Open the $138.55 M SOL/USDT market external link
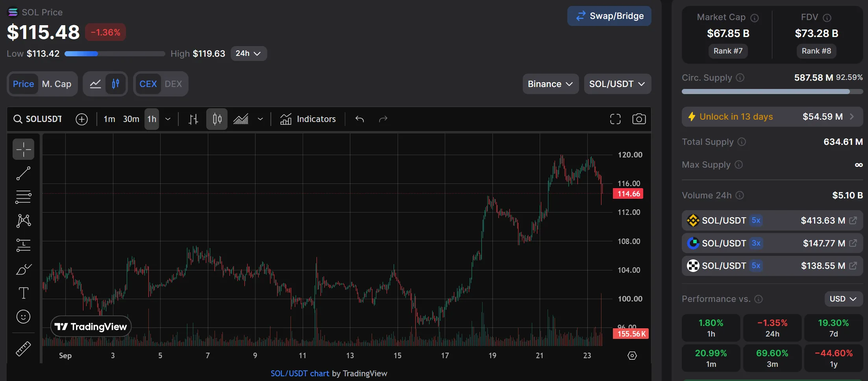Screen dimensions: 868x381 pyautogui.click(x=853, y=266)
